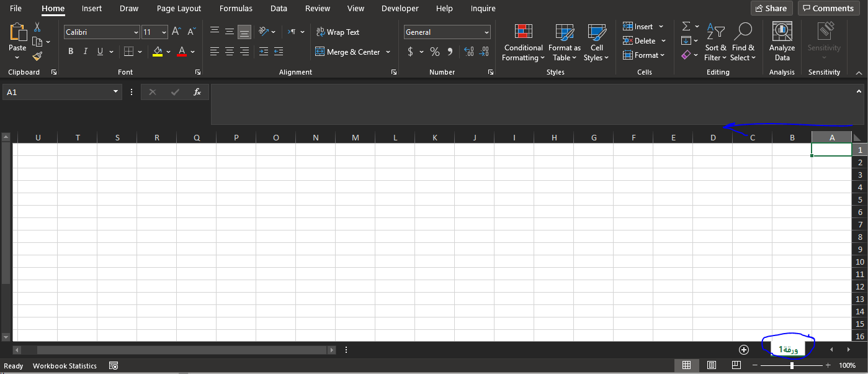Click the zoom slider handle
This screenshot has width=868, height=374.
[792, 365]
